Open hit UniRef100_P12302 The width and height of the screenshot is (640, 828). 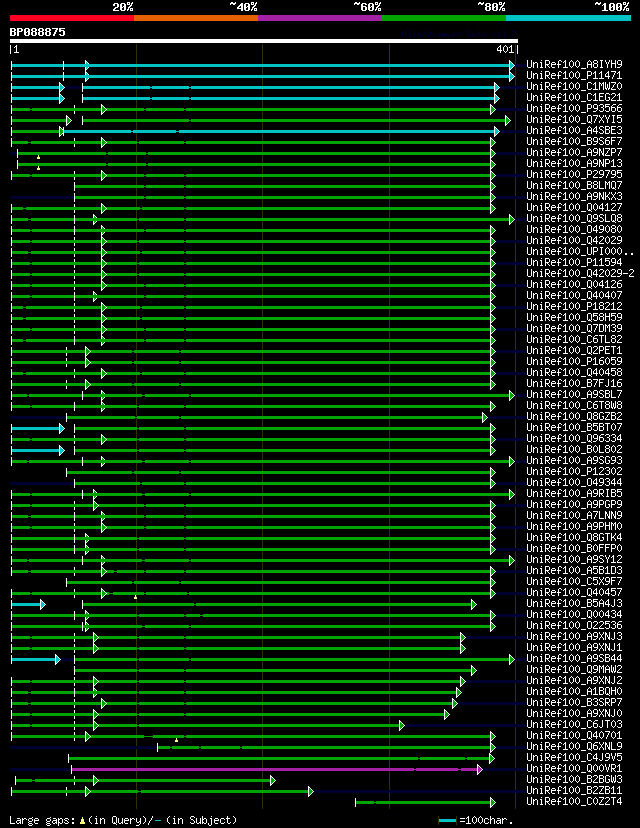pyautogui.click(x=574, y=471)
